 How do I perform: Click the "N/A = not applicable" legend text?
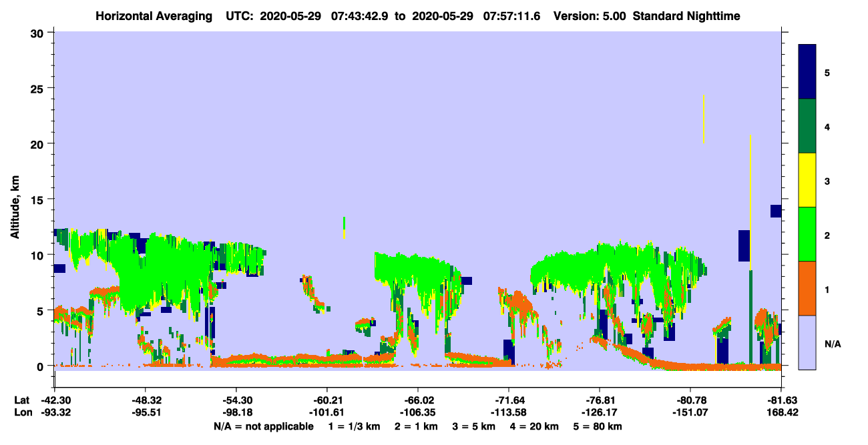click(263, 426)
